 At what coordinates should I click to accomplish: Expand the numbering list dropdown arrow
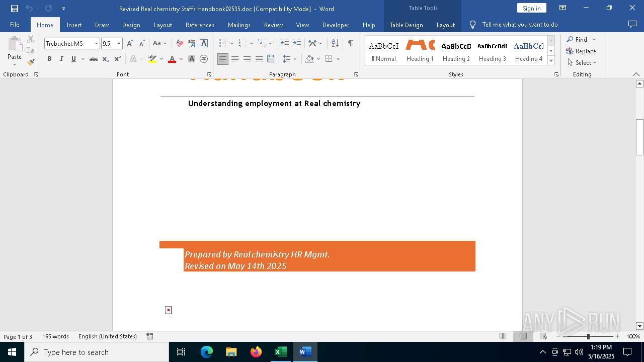tap(252, 43)
